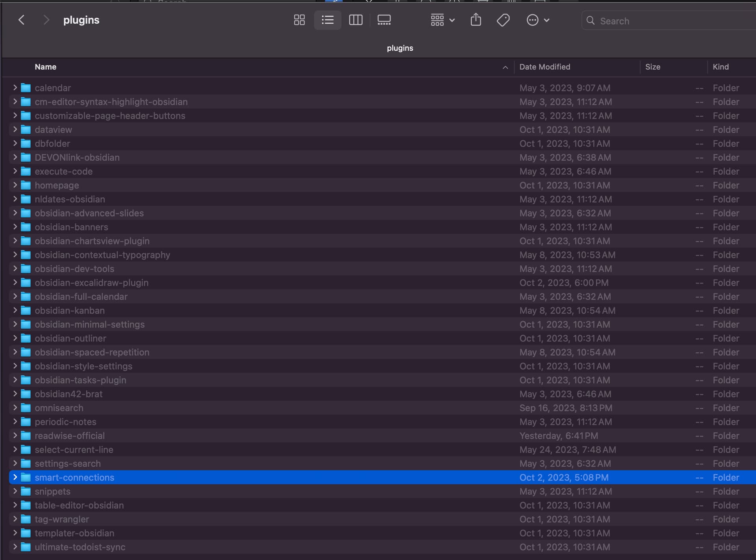
Task: Select the obsidian-tasks-plugin row
Action: [x=382, y=380]
